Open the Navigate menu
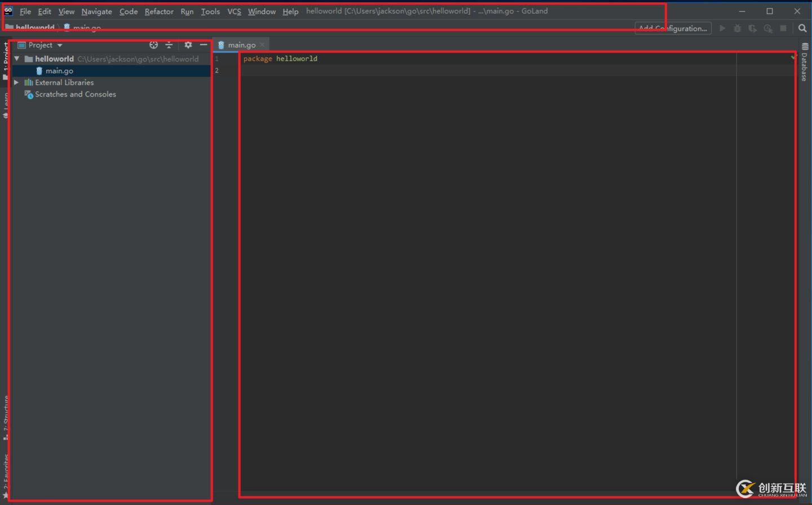812x505 pixels. 96,11
